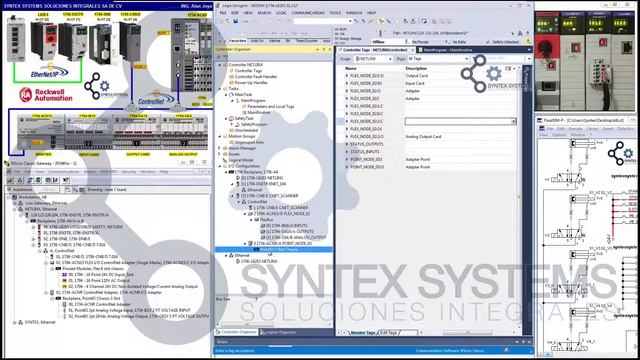Click the fifth RSLinx toolbar icon
The width and height of the screenshot is (640, 360).
(x=48, y=180)
